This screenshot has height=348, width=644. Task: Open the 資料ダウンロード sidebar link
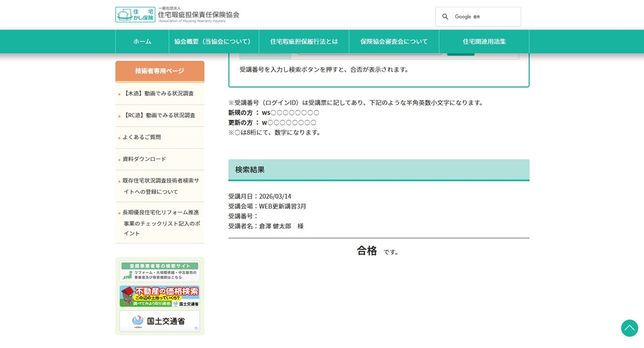[144, 159]
